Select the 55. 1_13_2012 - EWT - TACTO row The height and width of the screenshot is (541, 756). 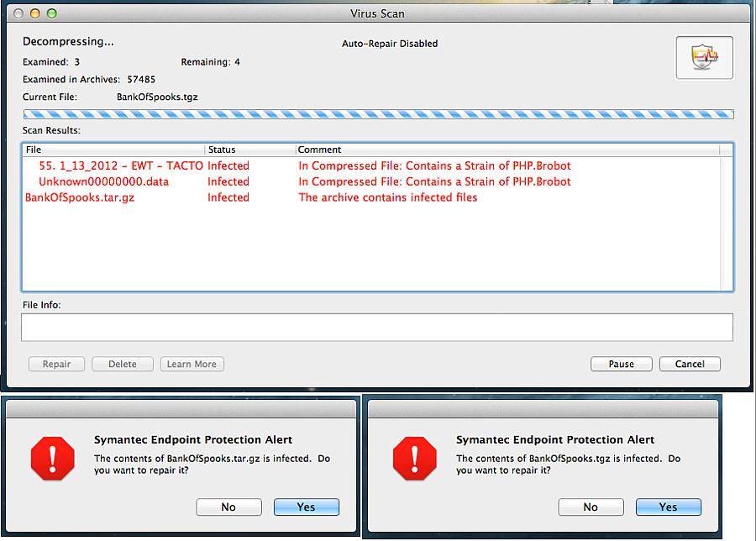(371, 165)
